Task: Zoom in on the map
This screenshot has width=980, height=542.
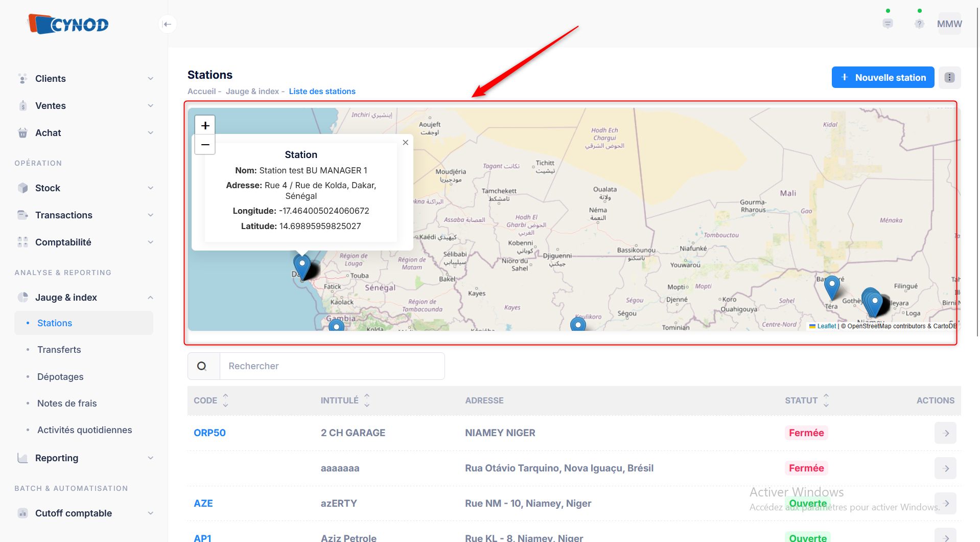Action: (205, 125)
